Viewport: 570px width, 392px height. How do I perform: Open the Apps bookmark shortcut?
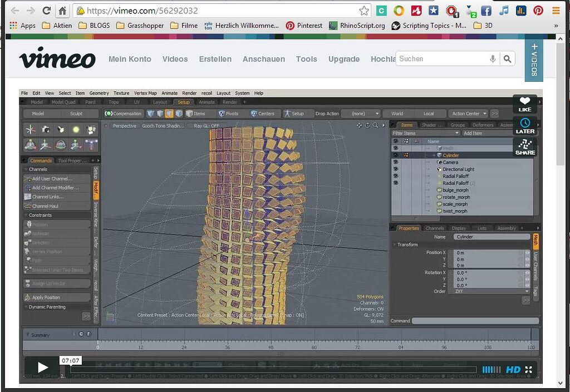point(22,26)
